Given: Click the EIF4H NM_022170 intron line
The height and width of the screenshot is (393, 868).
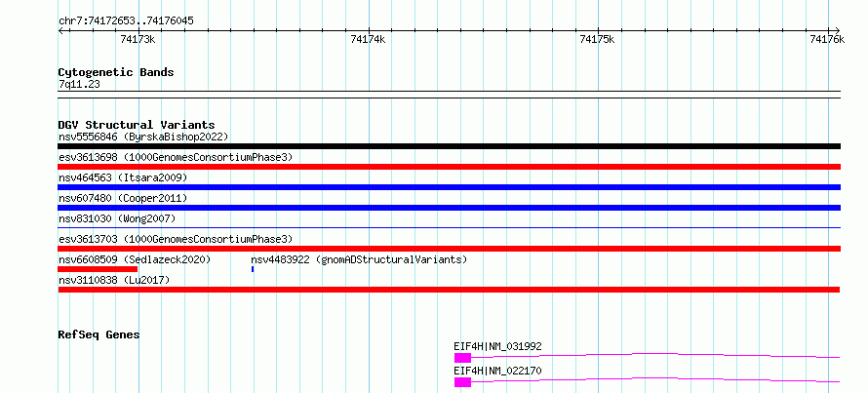Looking at the screenshot, I should click(x=656, y=379).
